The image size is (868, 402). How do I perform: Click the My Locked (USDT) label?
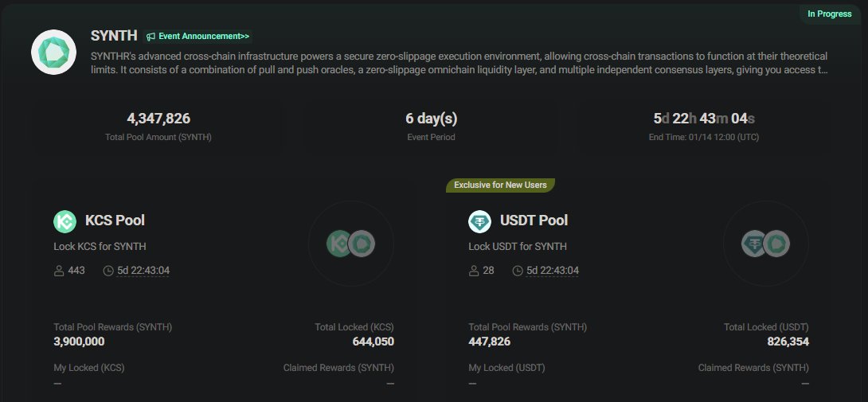[506, 368]
